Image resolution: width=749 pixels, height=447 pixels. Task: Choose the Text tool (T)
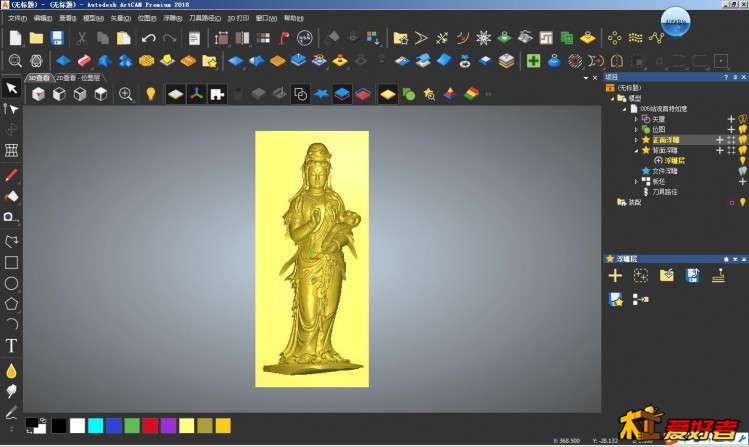(11, 345)
